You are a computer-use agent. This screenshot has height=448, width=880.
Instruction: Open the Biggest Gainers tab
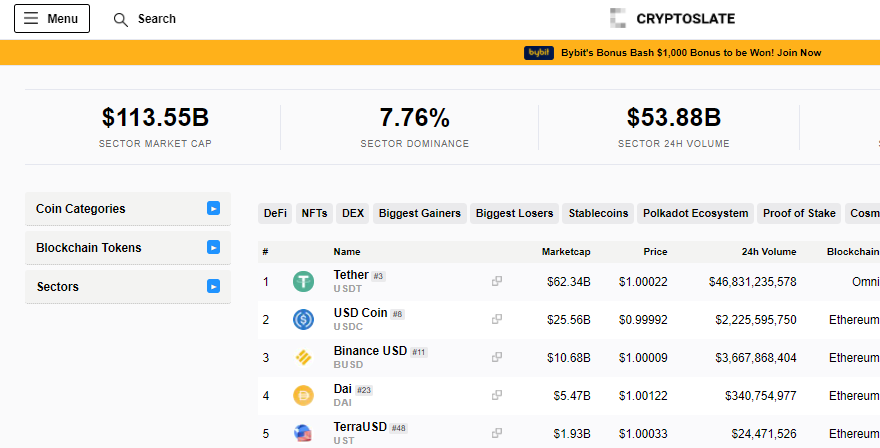(x=420, y=213)
